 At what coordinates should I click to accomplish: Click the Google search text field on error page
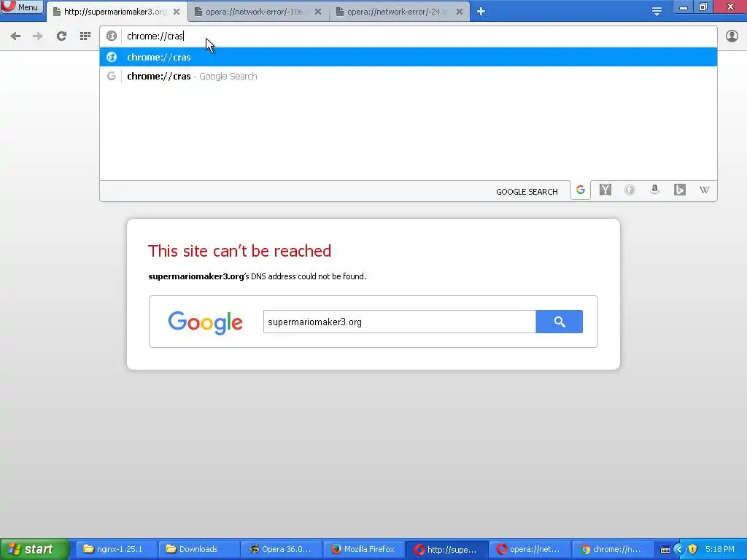(x=399, y=322)
